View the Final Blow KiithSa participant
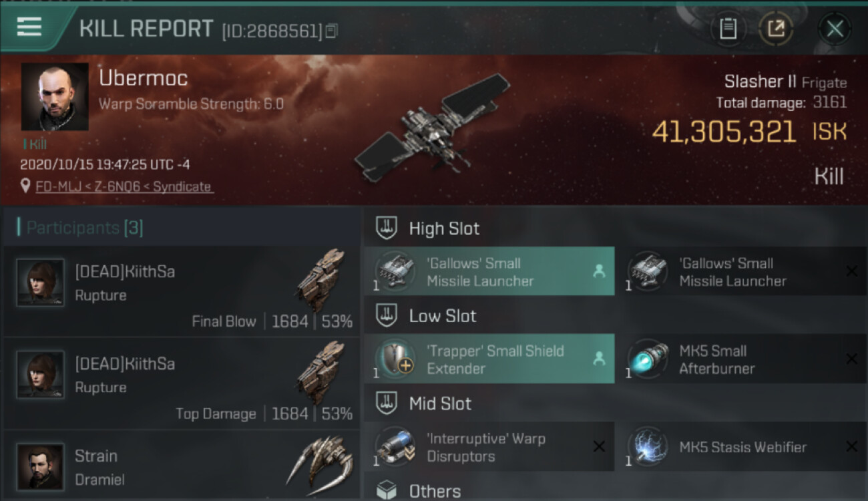 click(x=182, y=291)
